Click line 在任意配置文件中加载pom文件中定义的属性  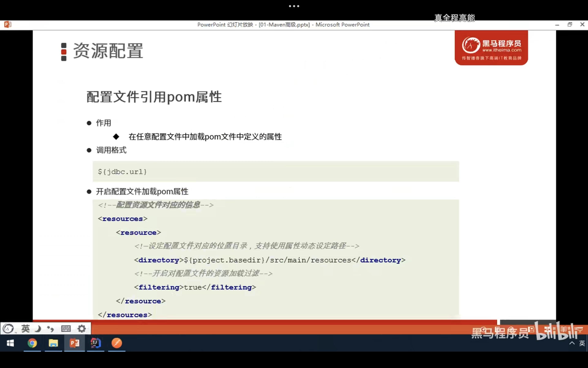tap(205, 137)
